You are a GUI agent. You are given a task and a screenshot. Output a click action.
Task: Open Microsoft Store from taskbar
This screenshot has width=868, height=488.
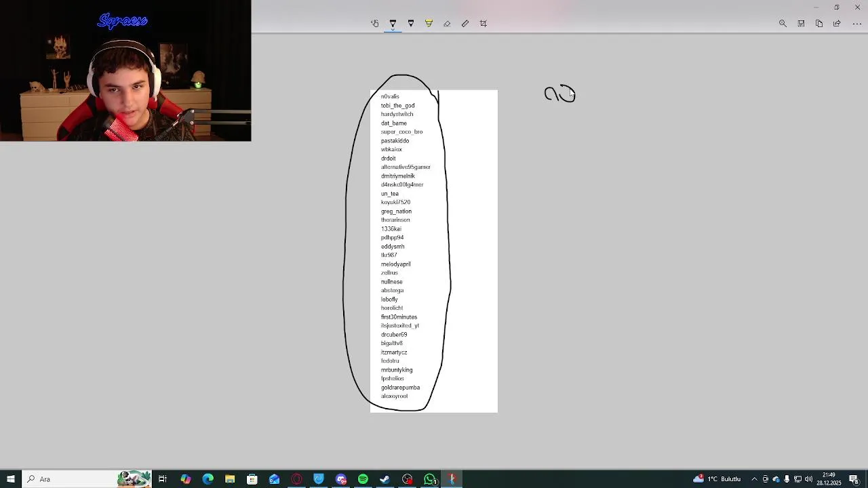[x=252, y=479]
